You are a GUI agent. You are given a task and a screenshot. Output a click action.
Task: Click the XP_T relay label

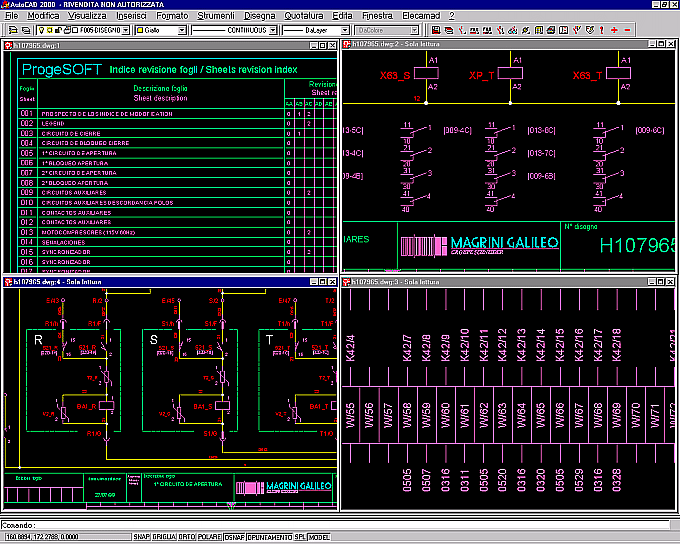click(481, 75)
